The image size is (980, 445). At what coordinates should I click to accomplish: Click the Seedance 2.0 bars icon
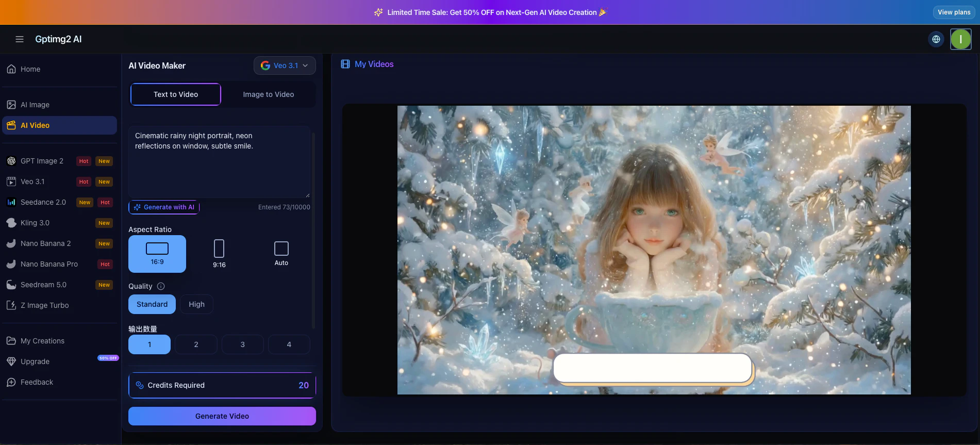[11, 202]
